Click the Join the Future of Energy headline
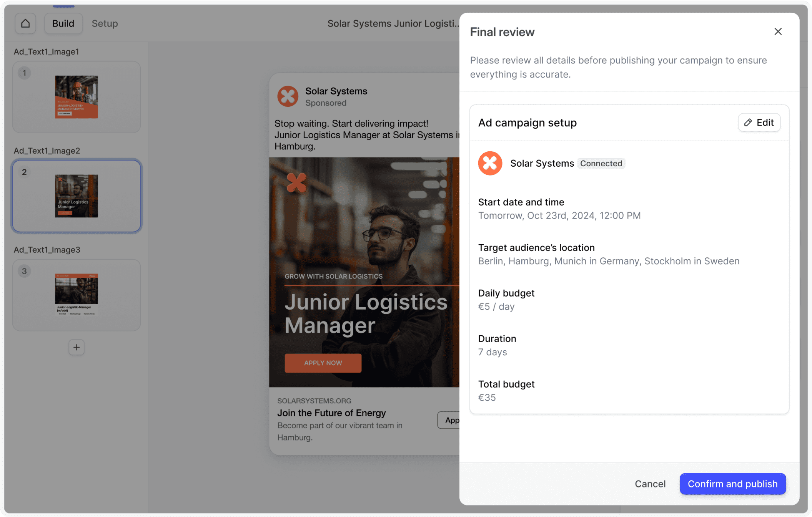This screenshot has width=812, height=517. (x=331, y=413)
